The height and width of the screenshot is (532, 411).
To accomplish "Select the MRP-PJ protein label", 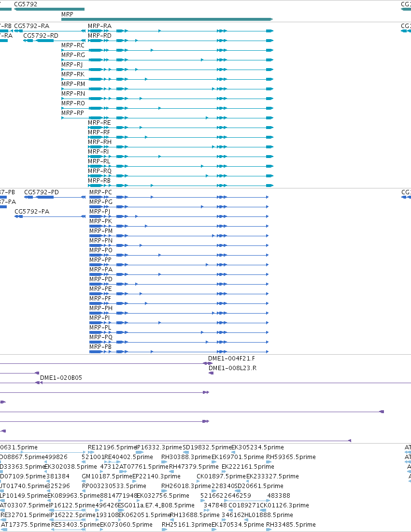I will tap(99, 211).
